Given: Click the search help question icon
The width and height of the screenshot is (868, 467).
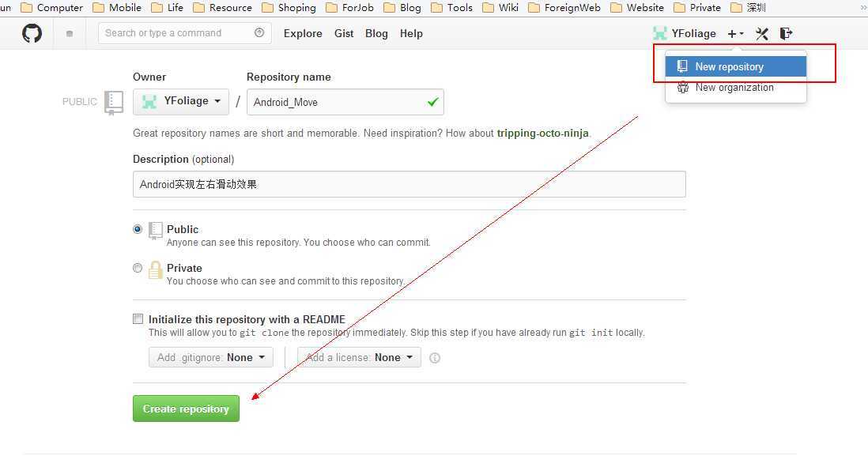Looking at the screenshot, I should tap(259, 32).
